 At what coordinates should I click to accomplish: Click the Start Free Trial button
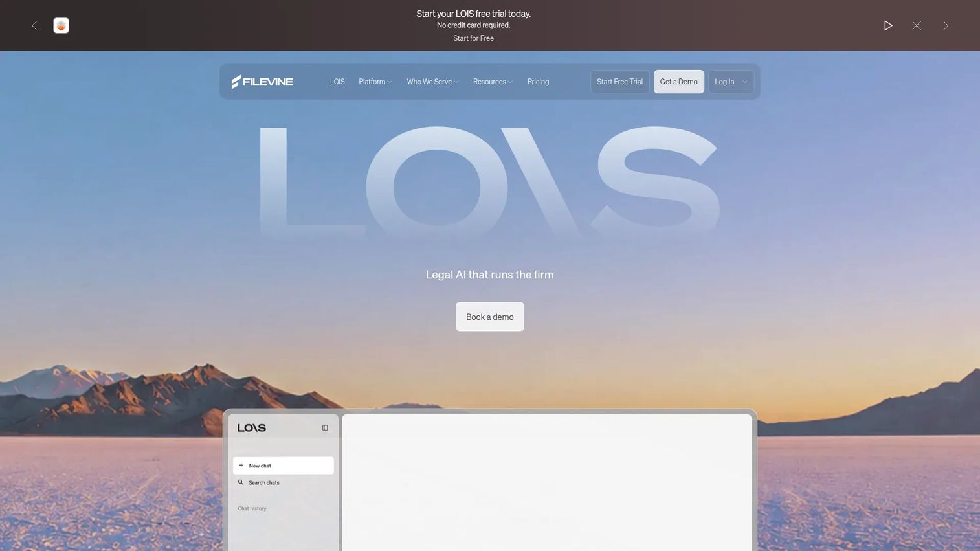point(619,82)
